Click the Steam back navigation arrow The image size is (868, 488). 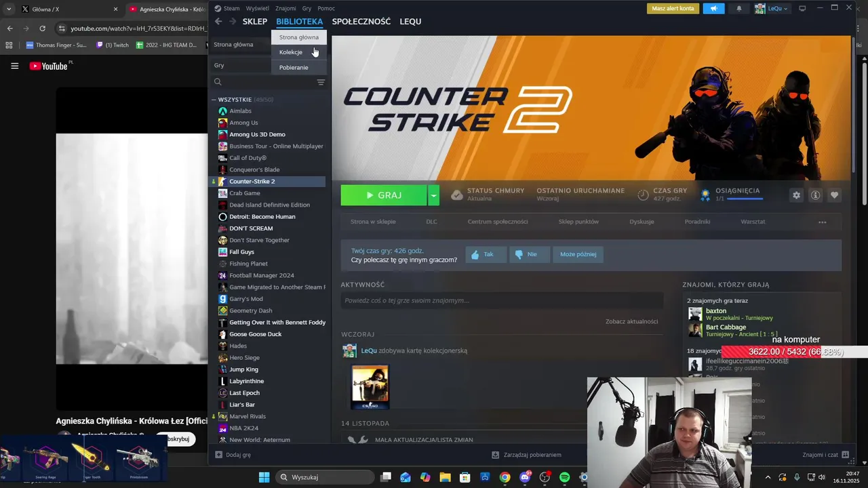coord(218,22)
